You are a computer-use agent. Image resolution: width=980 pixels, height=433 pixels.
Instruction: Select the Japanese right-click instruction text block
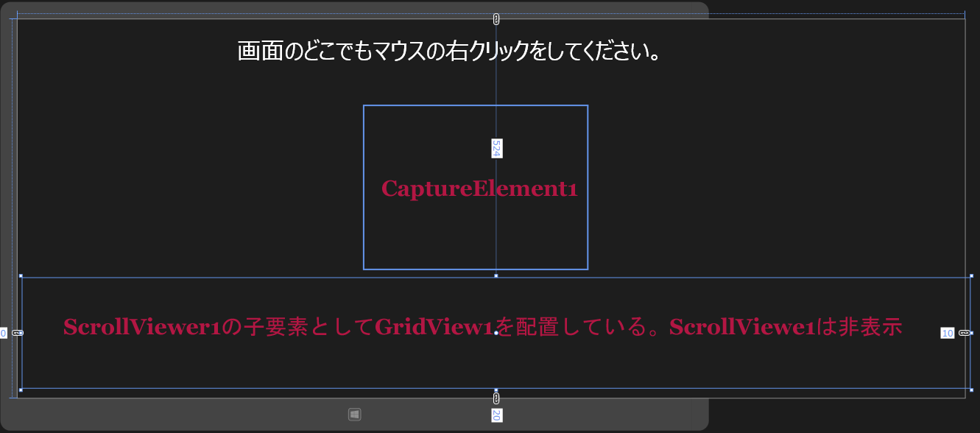pos(448,52)
